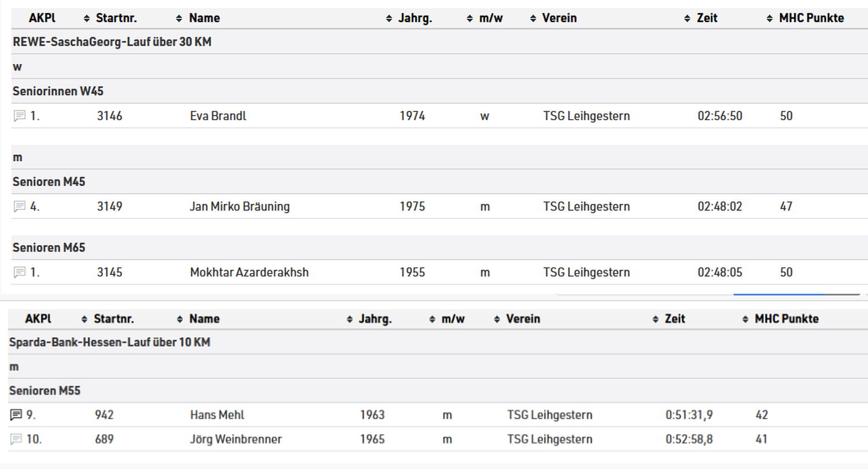Click the name Eva Brandl
This screenshot has height=469, width=868.
[218, 116]
